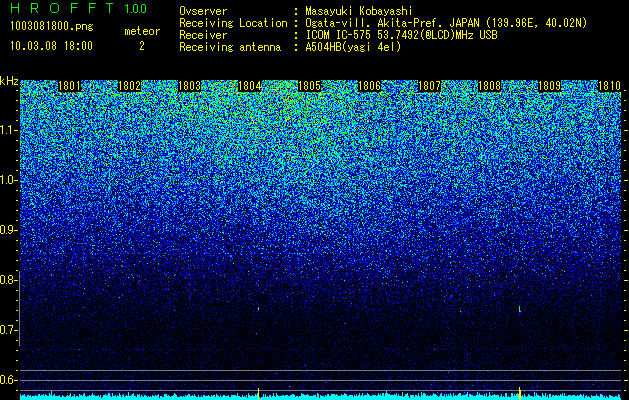The image size is (629, 400).
Task: Click the version number 1.0.0
Action: 135,9
